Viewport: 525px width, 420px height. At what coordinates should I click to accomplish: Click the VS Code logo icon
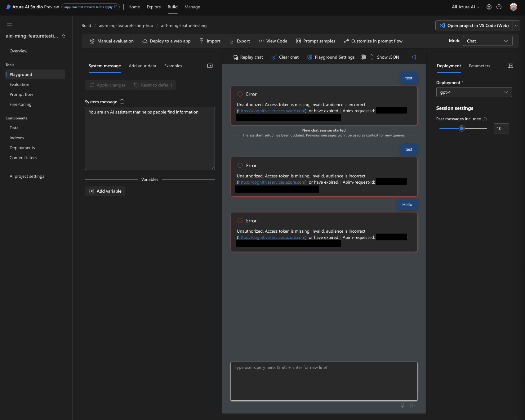pos(443,25)
